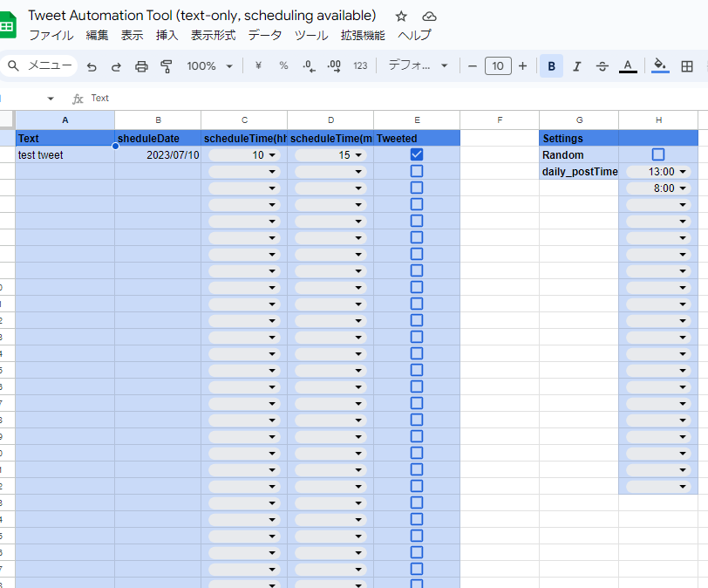708x588 pixels.
Task: Open the borders tool
Action: click(687, 66)
